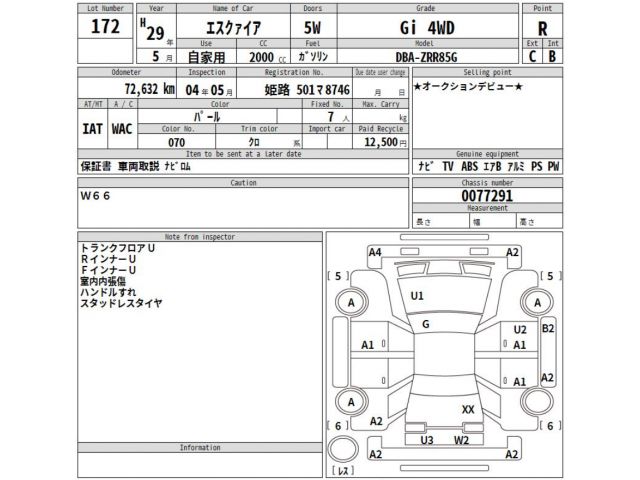Click the レス box below car diagram
The height and width of the screenshot is (480, 640).
pyautogui.click(x=343, y=470)
